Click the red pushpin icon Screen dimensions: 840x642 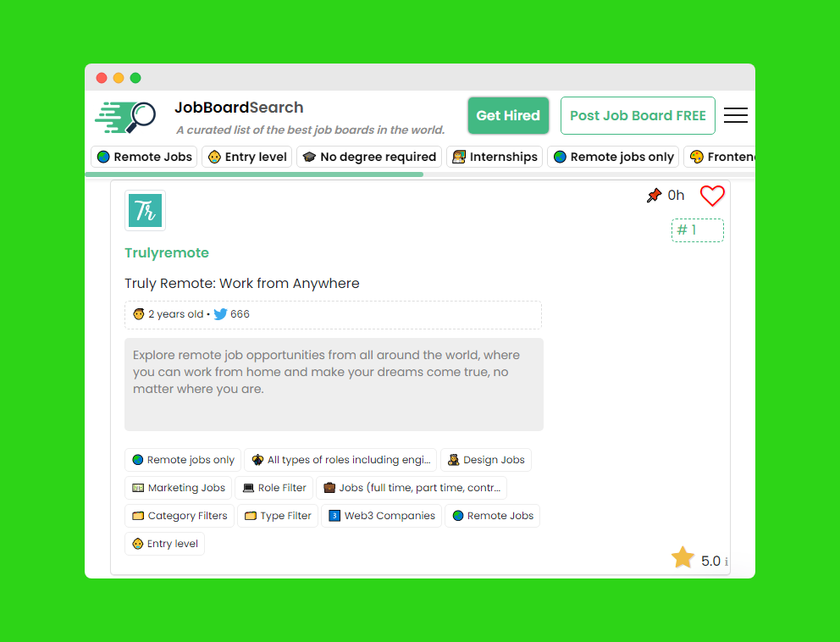click(x=654, y=195)
